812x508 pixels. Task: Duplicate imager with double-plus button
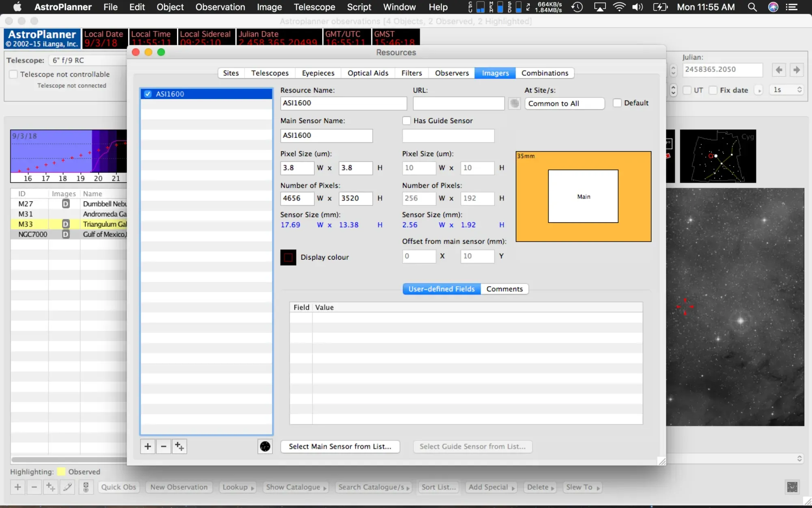pos(179,446)
